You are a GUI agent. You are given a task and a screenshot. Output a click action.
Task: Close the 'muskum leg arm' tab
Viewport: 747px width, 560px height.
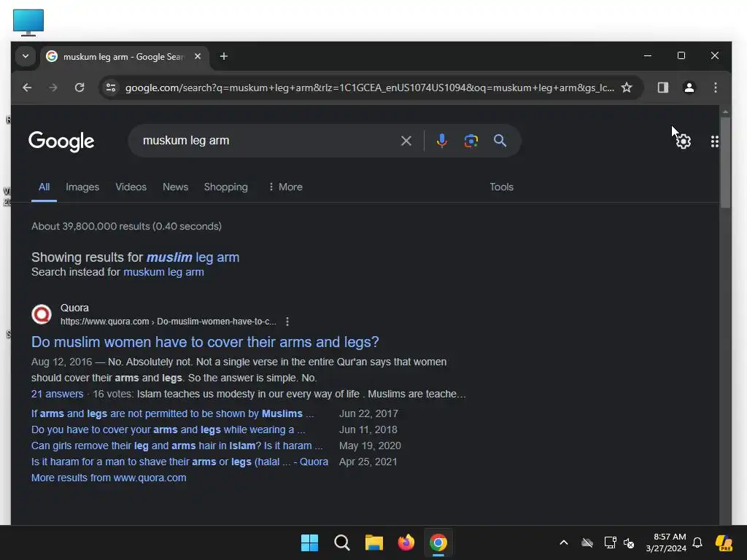(x=198, y=56)
